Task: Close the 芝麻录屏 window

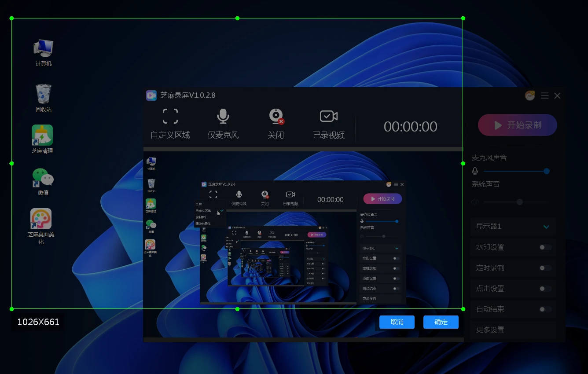Action: pos(557,95)
